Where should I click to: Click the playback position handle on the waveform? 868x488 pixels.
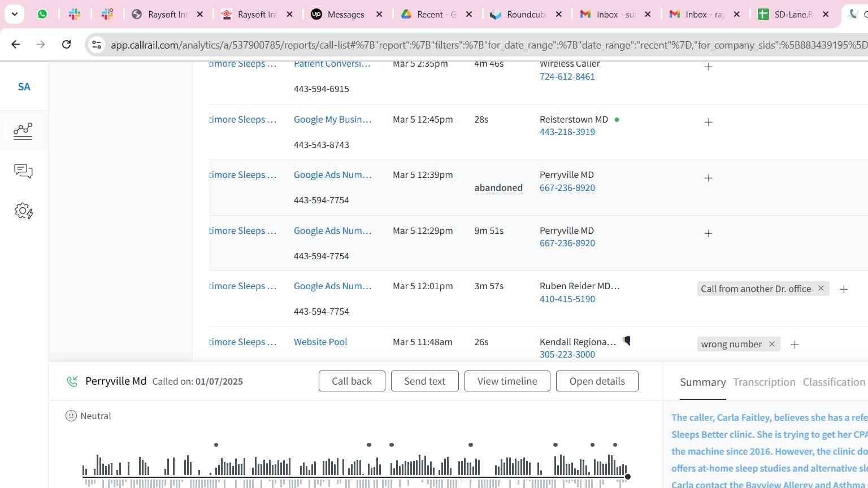pos(627,477)
